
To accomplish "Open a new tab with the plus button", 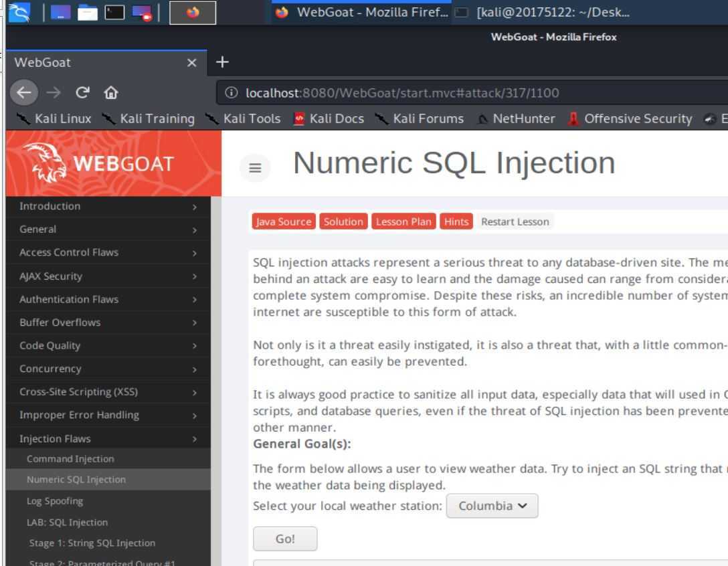I will [222, 62].
